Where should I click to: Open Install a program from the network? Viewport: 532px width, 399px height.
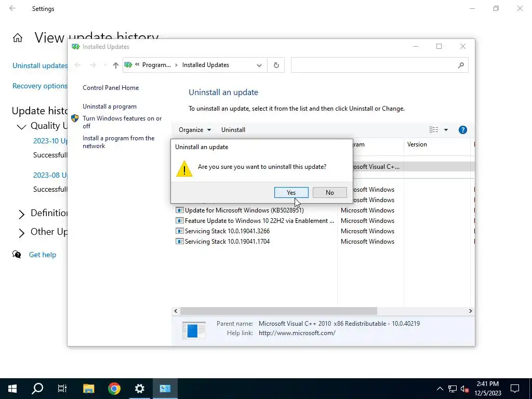[x=118, y=142]
